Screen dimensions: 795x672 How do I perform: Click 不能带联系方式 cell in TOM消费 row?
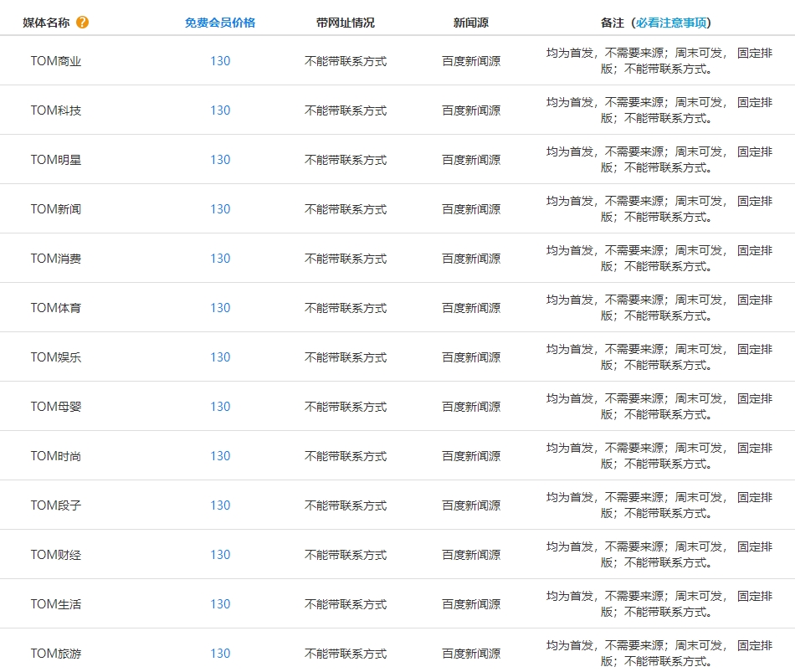point(346,258)
